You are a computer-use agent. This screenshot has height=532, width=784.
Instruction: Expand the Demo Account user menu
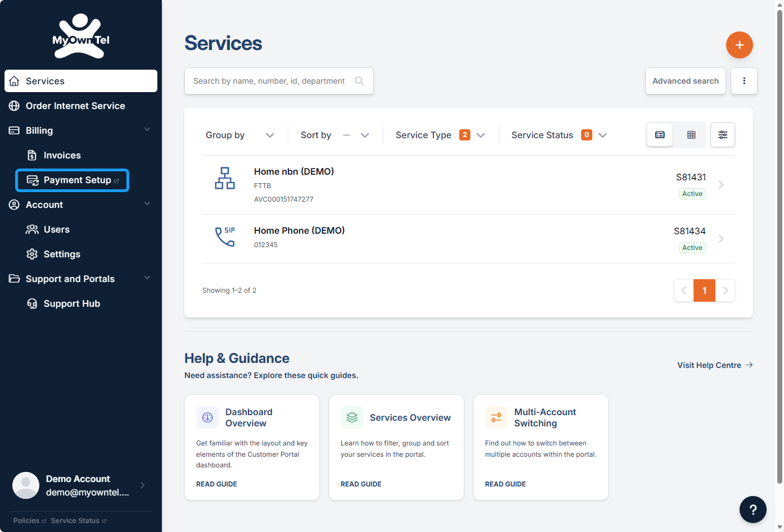(x=143, y=485)
